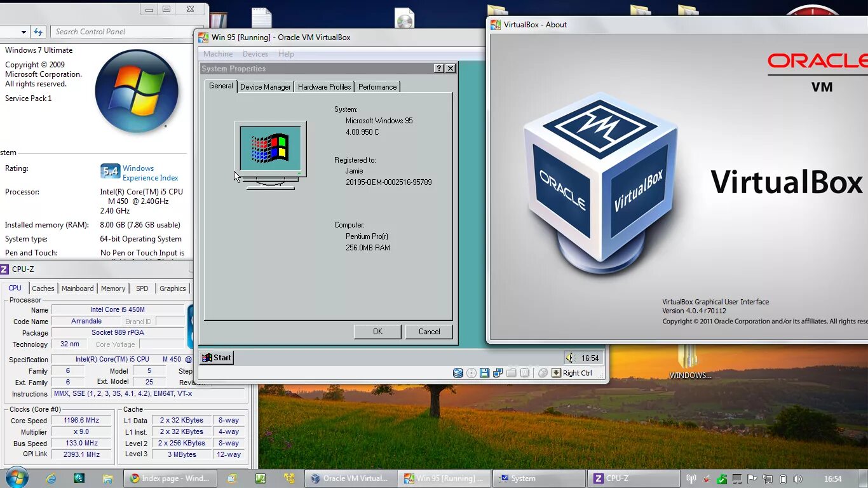Click Cancel in System Properties dialog
868x488 pixels.
pos(429,332)
